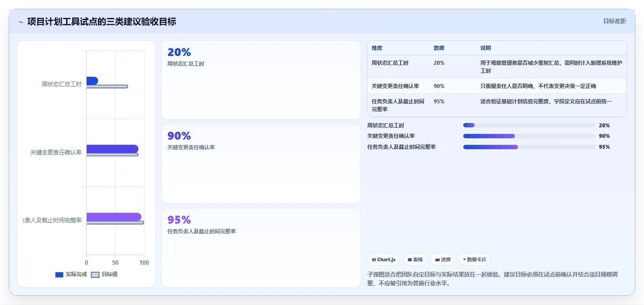Image resolution: width=644 pixels, height=305 pixels.
Task: Click the 周状态汇总工时 cell in the table
Action: tap(390, 63)
